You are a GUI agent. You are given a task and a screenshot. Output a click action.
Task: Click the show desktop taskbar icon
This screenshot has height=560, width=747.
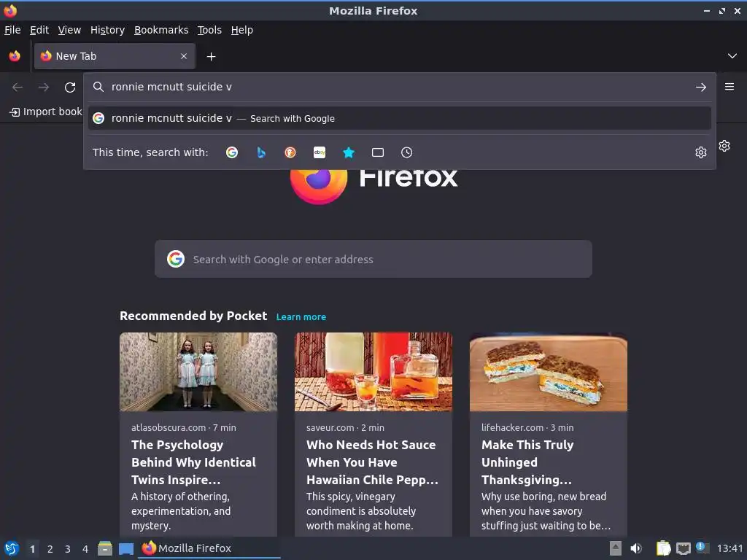coord(126,549)
